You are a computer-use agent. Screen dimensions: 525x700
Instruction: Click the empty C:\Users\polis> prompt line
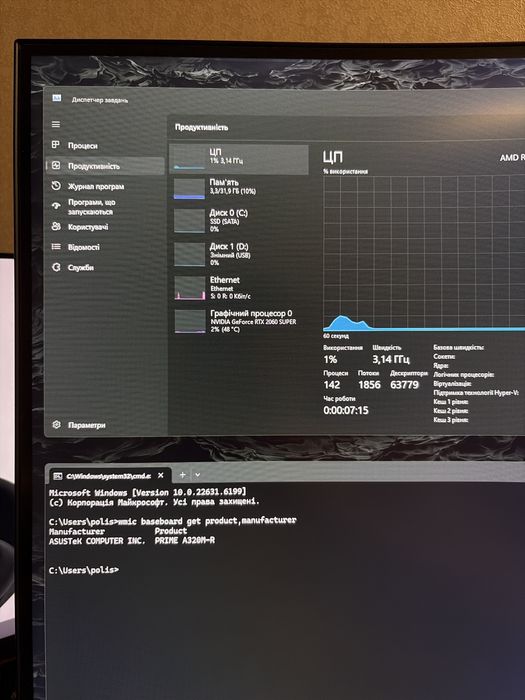pyautogui.click(x=84, y=570)
